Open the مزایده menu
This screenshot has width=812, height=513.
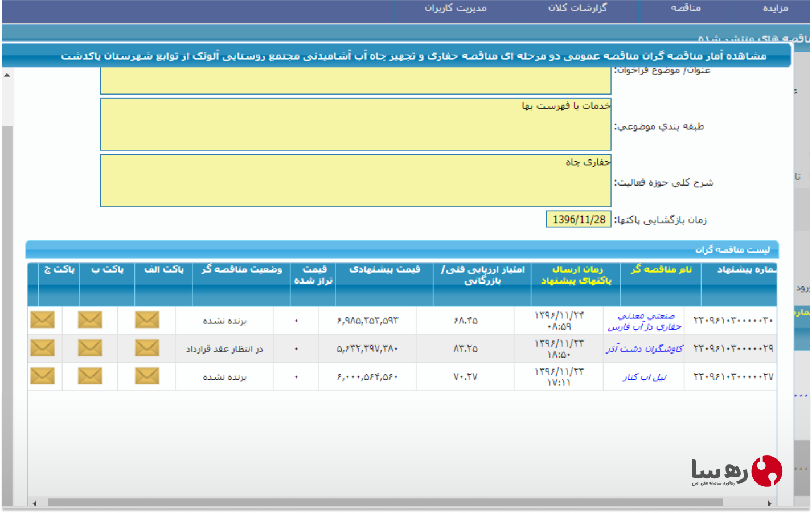click(775, 8)
